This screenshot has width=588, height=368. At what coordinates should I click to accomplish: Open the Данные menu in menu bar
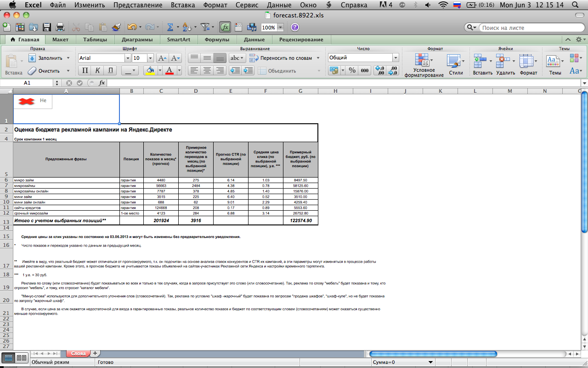(x=279, y=5)
